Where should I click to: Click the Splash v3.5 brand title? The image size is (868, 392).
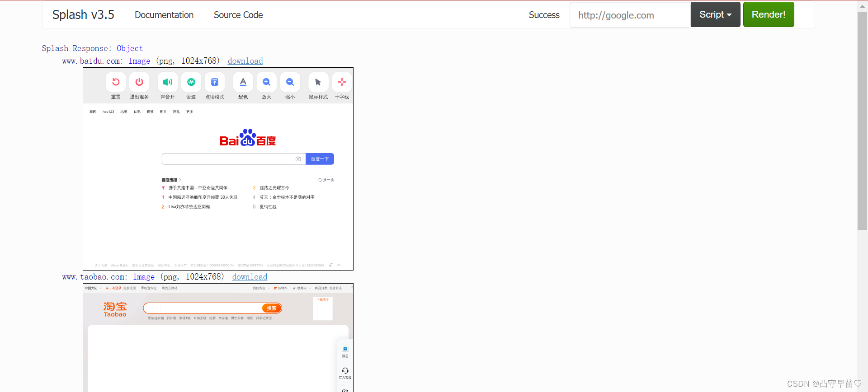[83, 15]
